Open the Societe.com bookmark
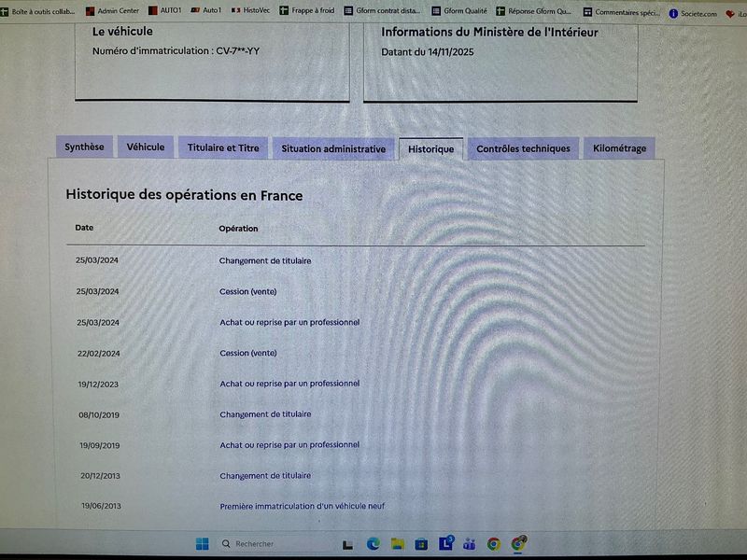The height and width of the screenshot is (560, 747). [693, 12]
